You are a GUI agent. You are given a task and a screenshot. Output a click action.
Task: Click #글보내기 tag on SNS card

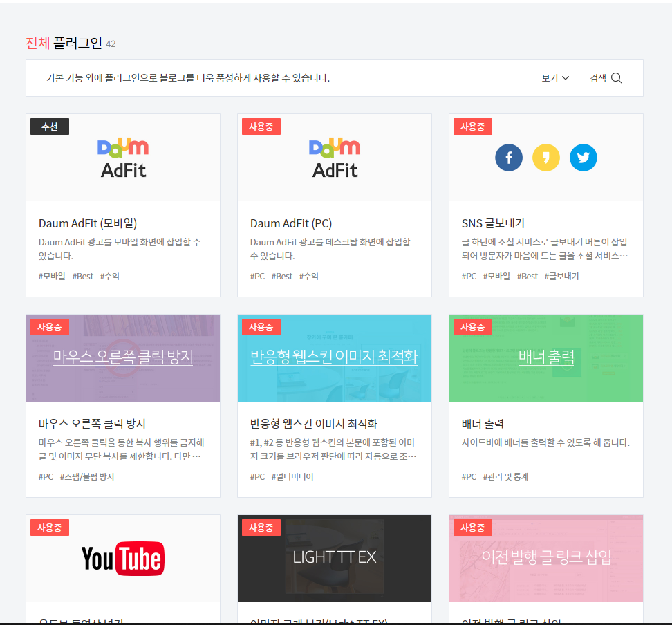point(562,277)
